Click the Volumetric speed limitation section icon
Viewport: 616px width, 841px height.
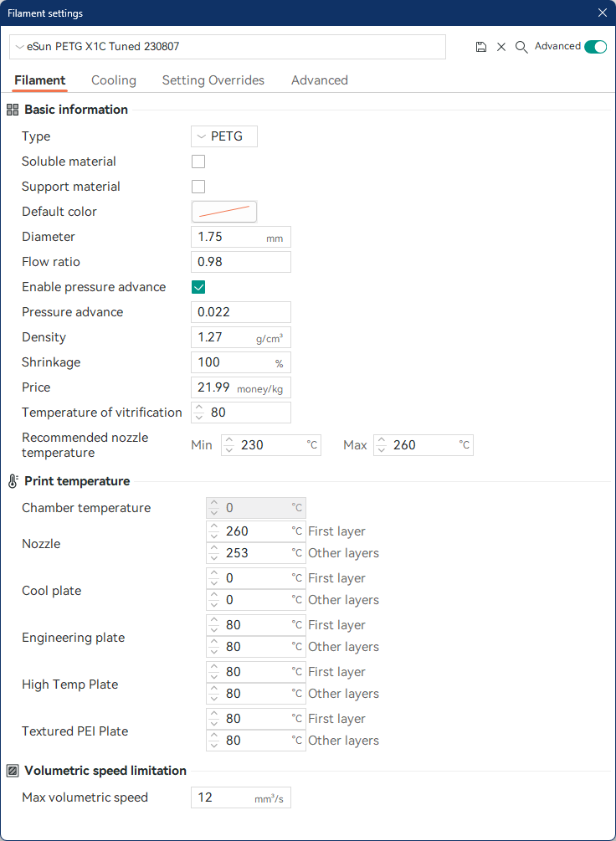pyautogui.click(x=13, y=771)
